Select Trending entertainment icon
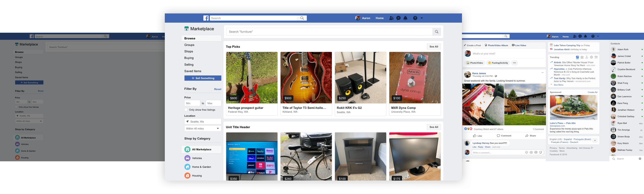 pos(596,57)
